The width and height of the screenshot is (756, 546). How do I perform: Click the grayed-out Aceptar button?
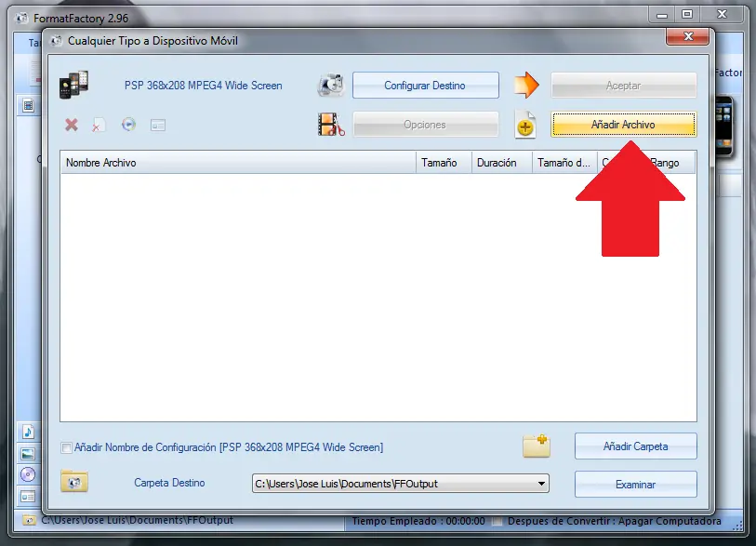pos(623,86)
